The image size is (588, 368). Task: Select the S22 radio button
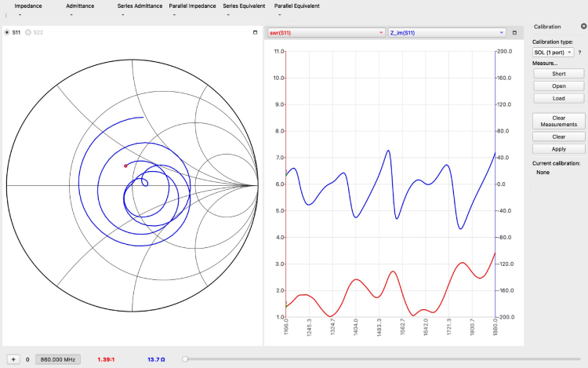point(29,32)
